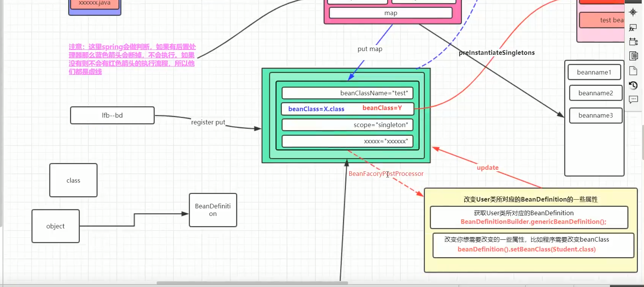The width and height of the screenshot is (644, 287).
Task: Click the beanClass=X.class blue text
Action: point(316,109)
